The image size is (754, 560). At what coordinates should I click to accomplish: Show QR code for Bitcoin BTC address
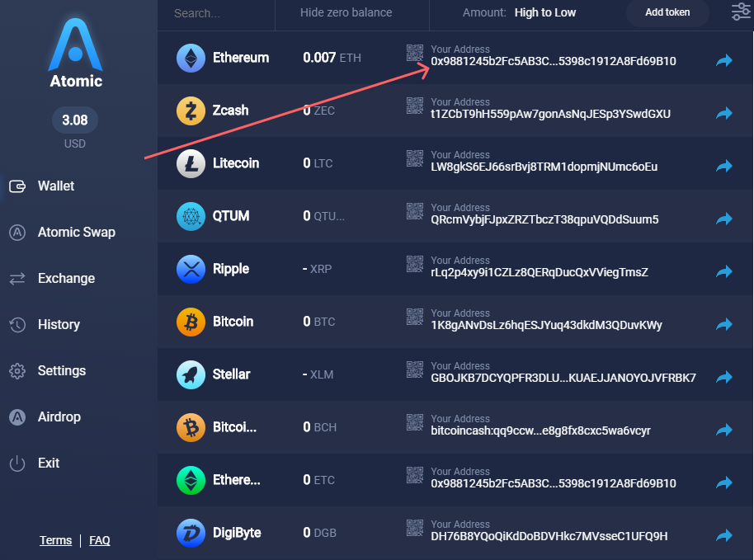(x=414, y=317)
